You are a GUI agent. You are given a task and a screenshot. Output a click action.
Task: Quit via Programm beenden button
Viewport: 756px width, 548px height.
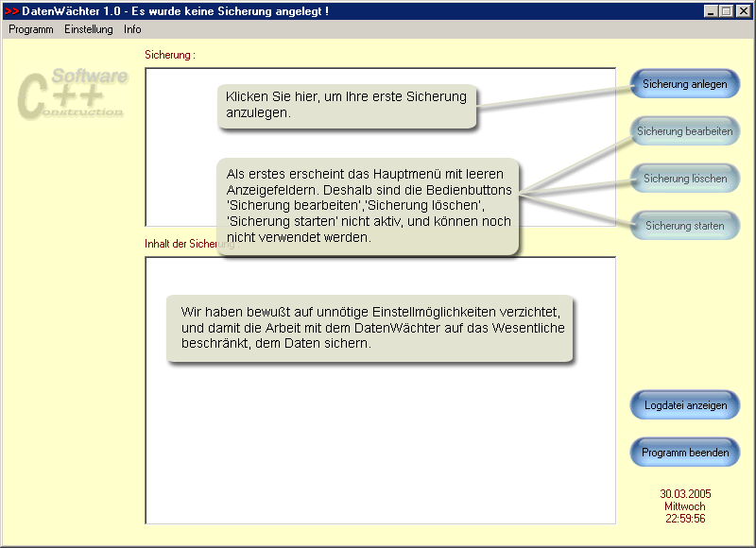684,452
